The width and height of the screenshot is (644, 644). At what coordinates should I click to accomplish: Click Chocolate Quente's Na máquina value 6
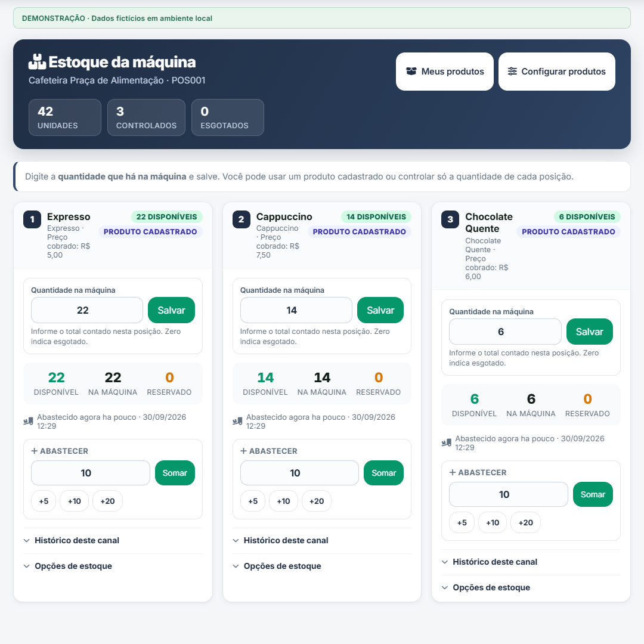click(531, 399)
